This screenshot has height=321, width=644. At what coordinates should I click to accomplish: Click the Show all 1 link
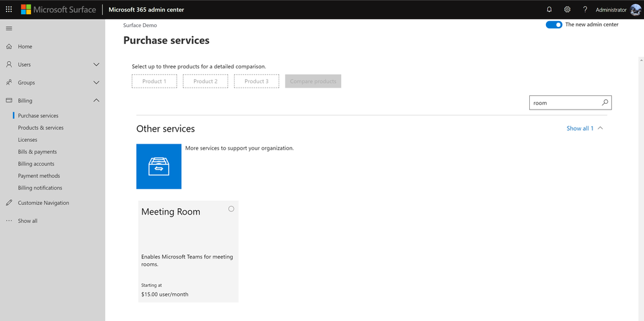(580, 128)
